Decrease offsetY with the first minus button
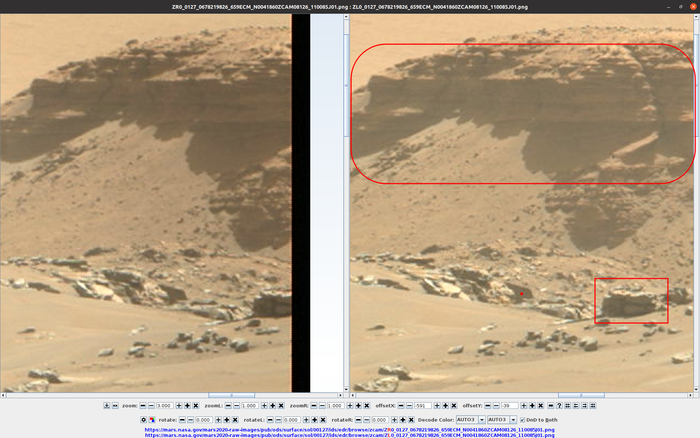 [487, 405]
